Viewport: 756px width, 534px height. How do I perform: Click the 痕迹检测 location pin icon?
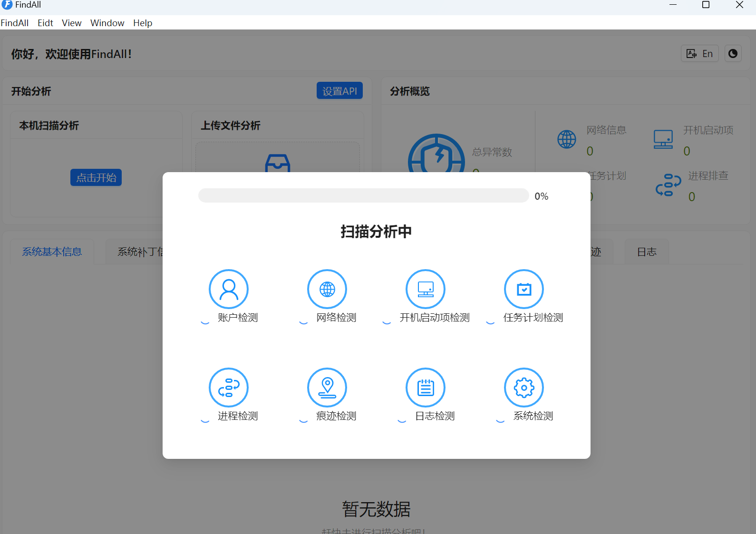tap(327, 388)
